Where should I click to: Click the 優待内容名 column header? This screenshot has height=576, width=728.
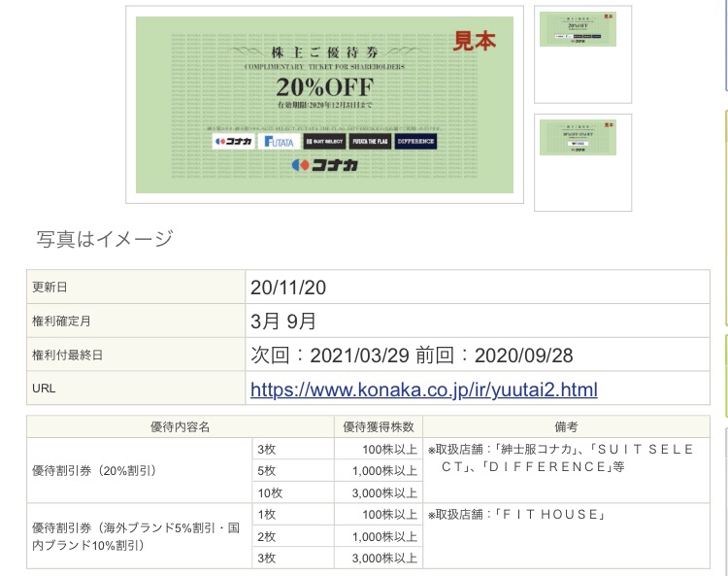click(181, 426)
